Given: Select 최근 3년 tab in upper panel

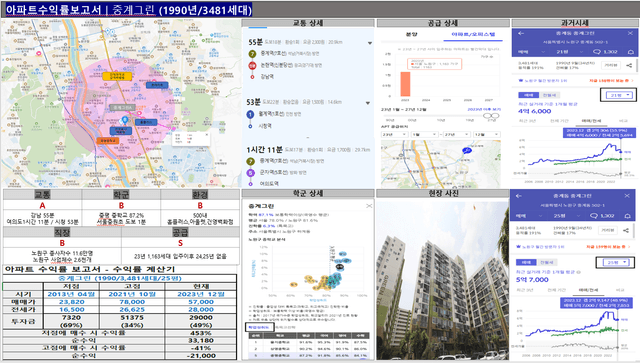Looking at the screenshot, I should 527,121.
